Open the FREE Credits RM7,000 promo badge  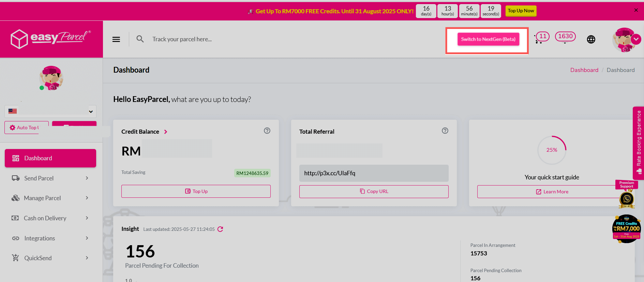point(627,229)
